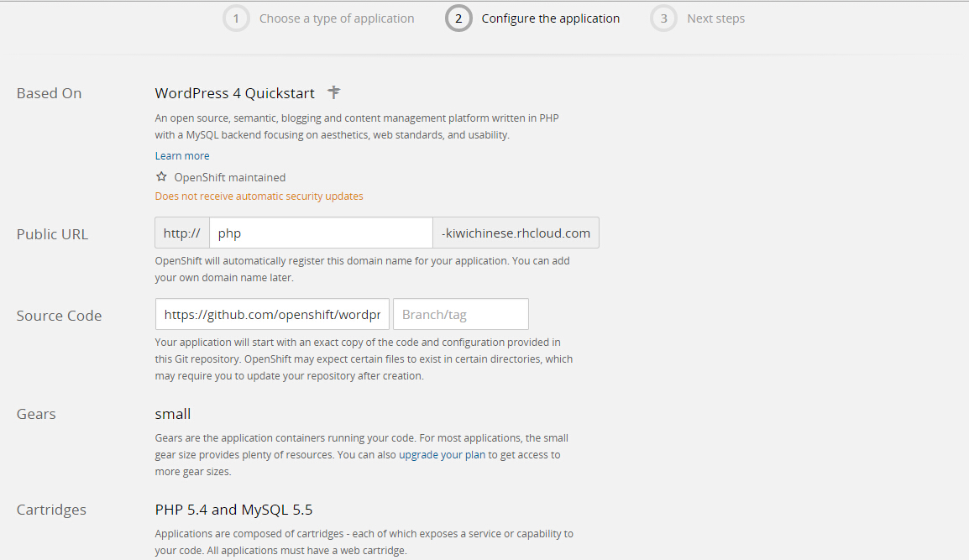Click the step 2 circle icon
This screenshot has width=969, height=560.
[458, 18]
